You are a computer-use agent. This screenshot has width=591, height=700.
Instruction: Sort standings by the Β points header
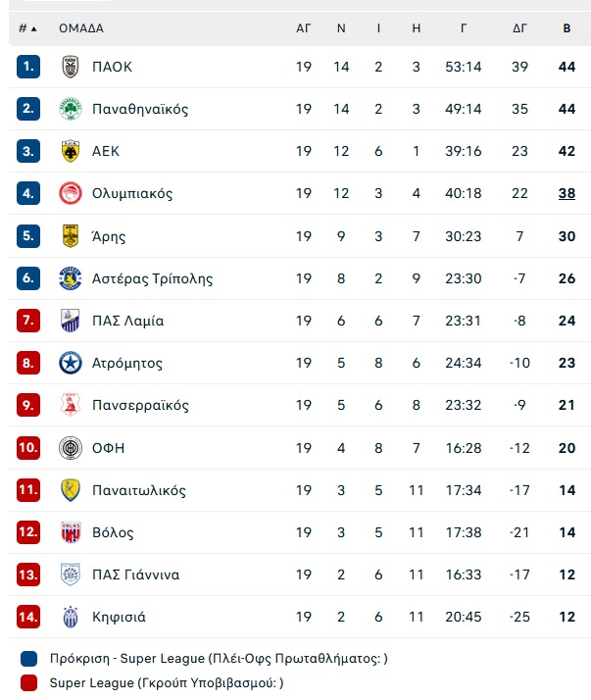tap(566, 28)
